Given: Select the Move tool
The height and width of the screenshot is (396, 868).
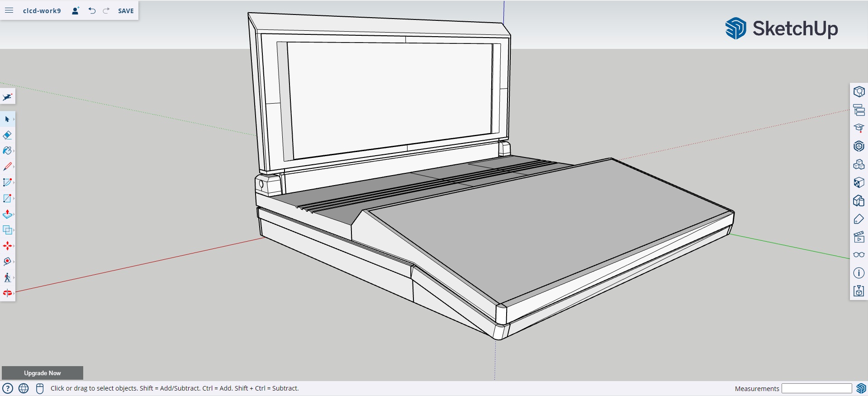Looking at the screenshot, I should 7,246.
